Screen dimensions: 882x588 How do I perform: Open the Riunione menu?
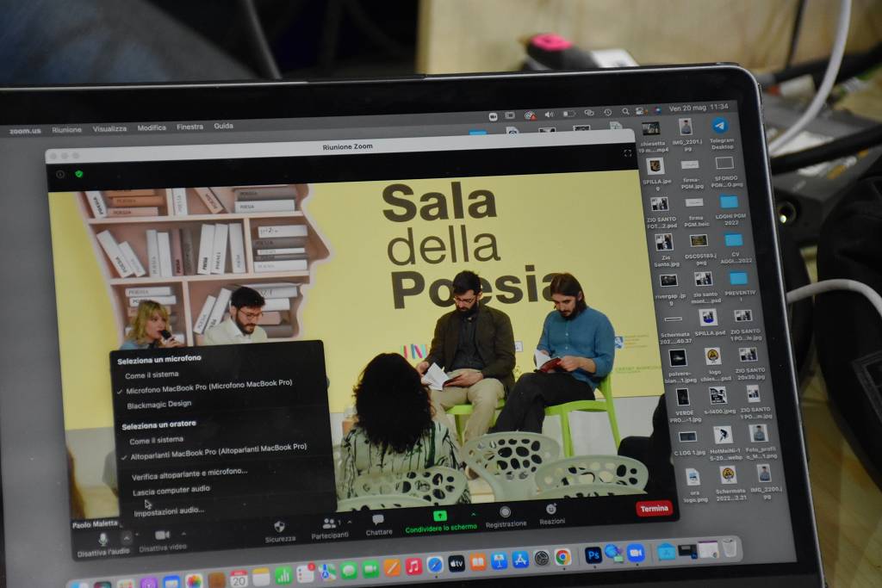[x=66, y=130]
